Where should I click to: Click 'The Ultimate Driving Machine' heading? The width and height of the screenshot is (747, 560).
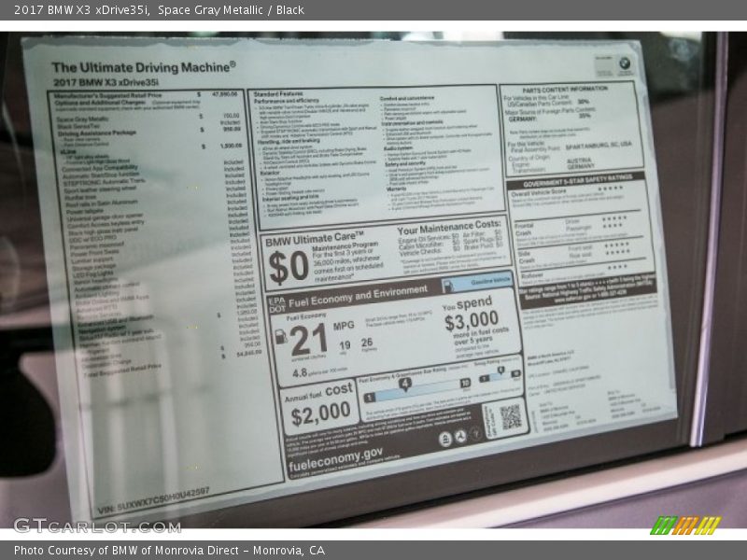click(144, 67)
